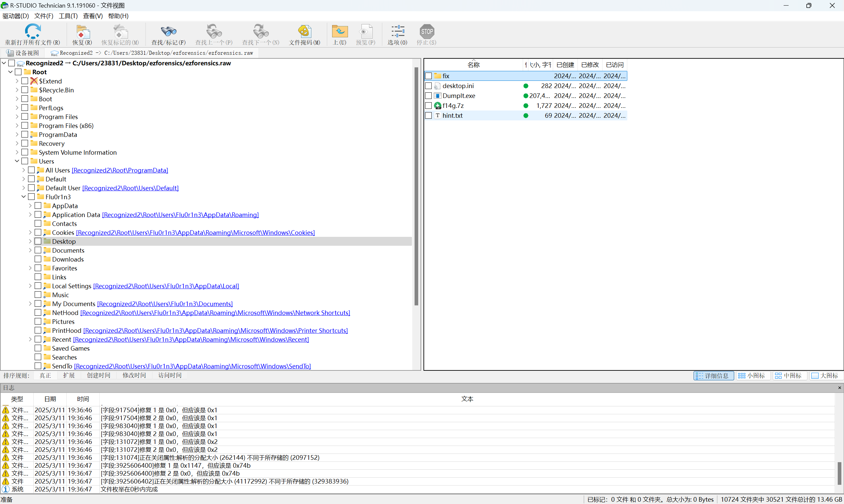Click the Find Next (查找下一个) icon
The width and height of the screenshot is (844, 504).
[x=261, y=31]
